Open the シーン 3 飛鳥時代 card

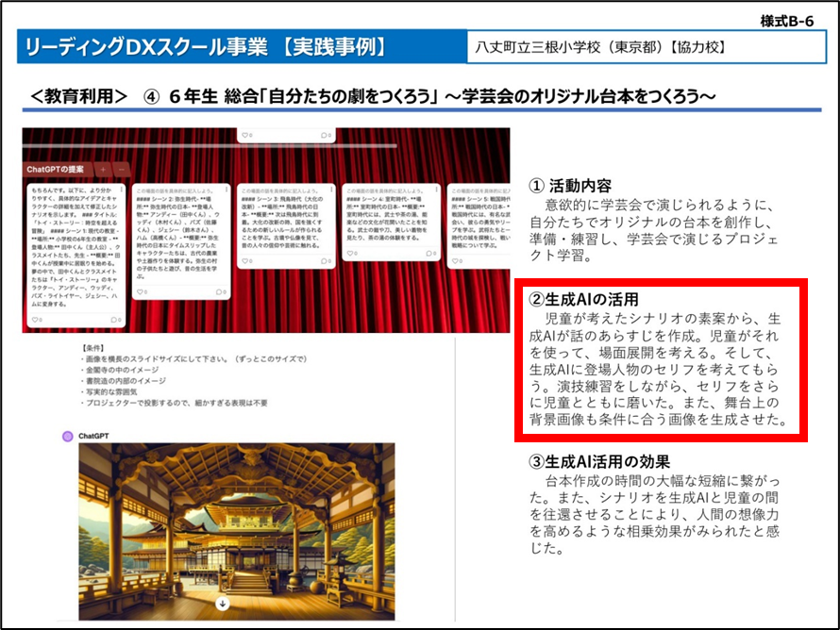(x=286, y=226)
